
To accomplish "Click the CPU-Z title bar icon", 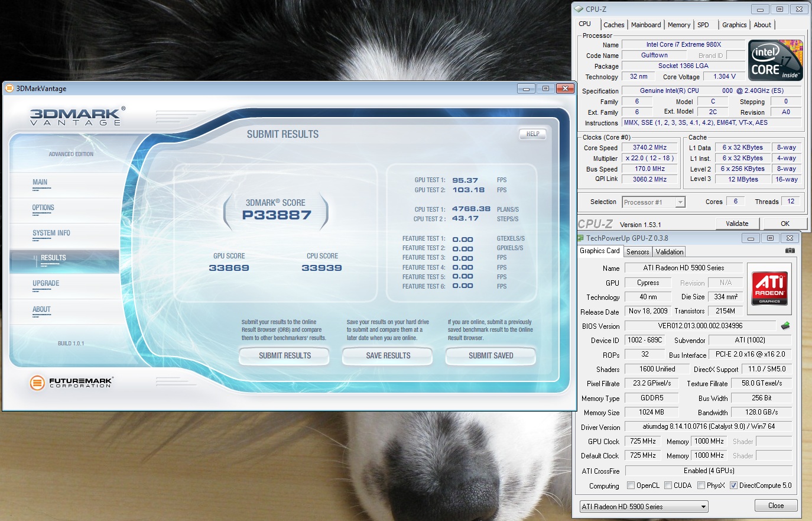I will [x=579, y=9].
